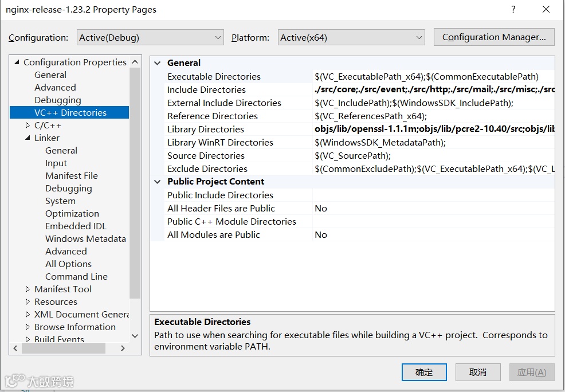This screenshot has width=565, height=392.
Task: Click the tree vertical scrollbar thumb
Action: 135,183
